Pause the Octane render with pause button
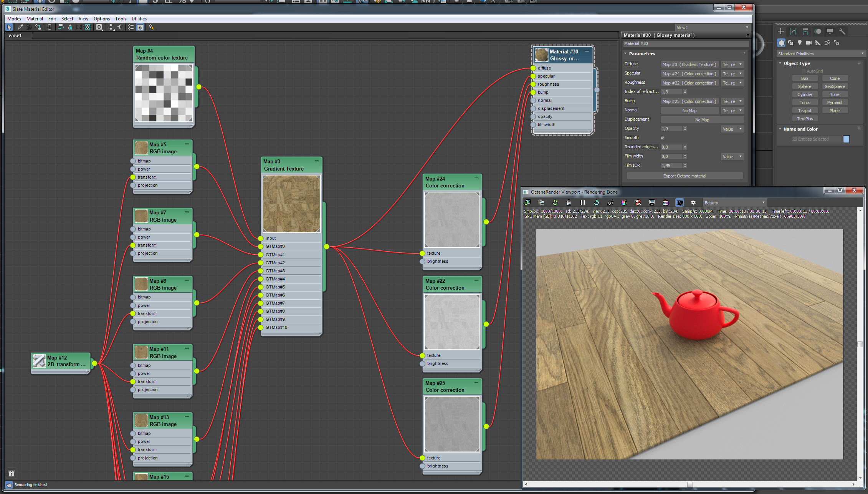The height and width of the screenshot is (494, 868). (x=582, y=202)
